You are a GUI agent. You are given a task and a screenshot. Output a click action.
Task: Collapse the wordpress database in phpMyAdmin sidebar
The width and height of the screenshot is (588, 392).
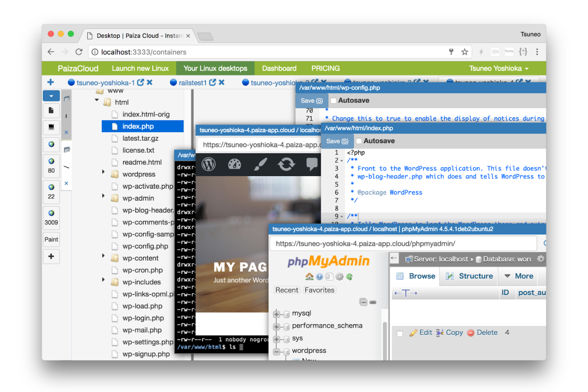coord(277,351)
